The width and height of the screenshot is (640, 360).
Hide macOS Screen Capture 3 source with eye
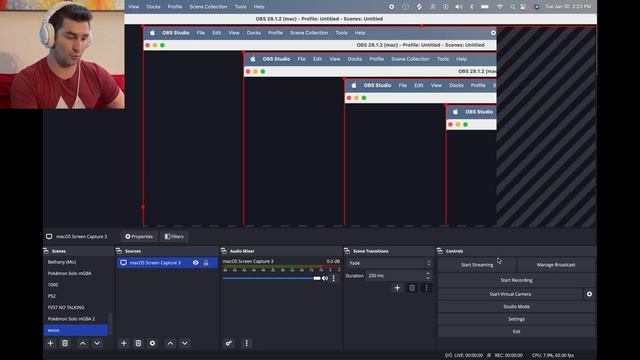point(196,262)
